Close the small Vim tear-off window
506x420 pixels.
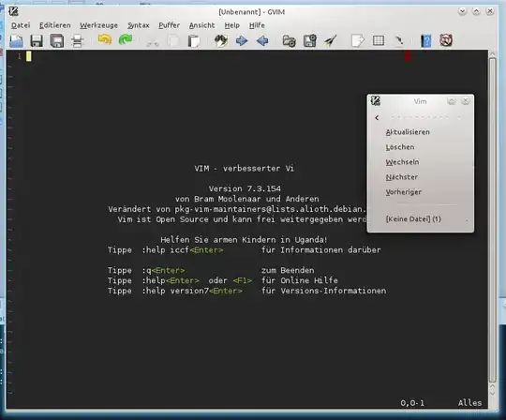coord(466,101)
